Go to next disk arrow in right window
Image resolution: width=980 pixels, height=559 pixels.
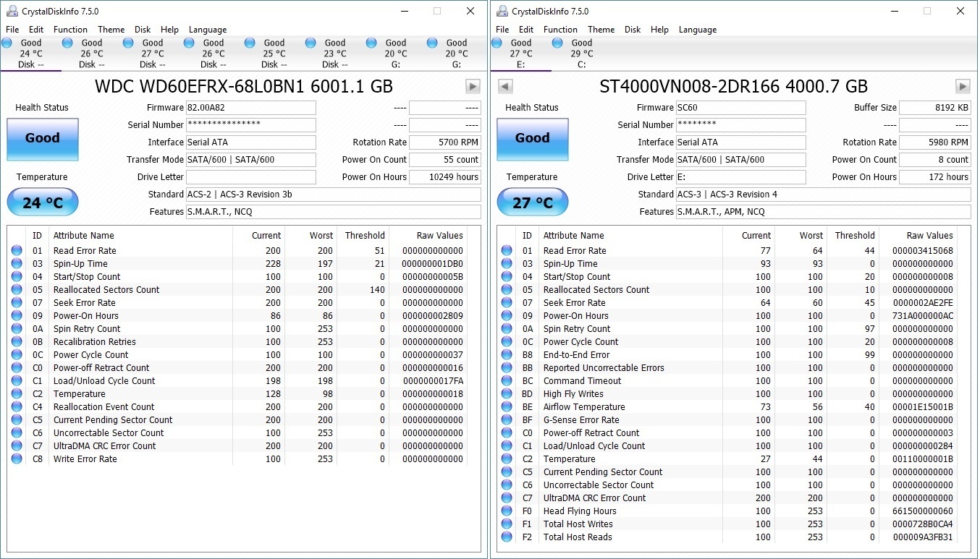tap(963, 87)
